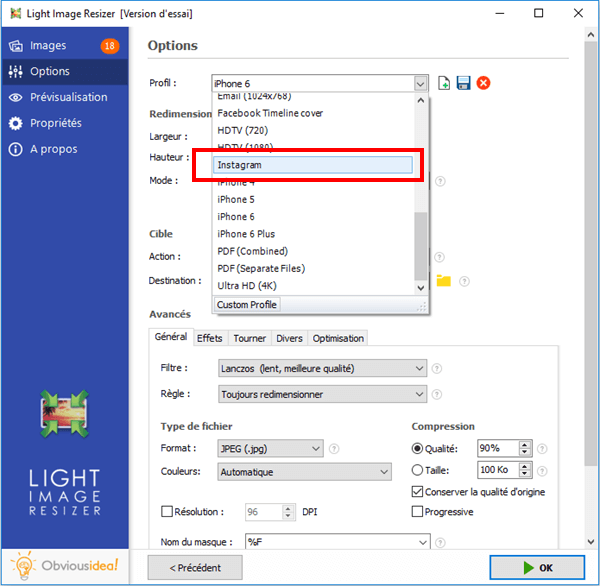This screenshot has height=586, width=600.
Task: Switch to the Tourner tab
Action: [249, 338]
